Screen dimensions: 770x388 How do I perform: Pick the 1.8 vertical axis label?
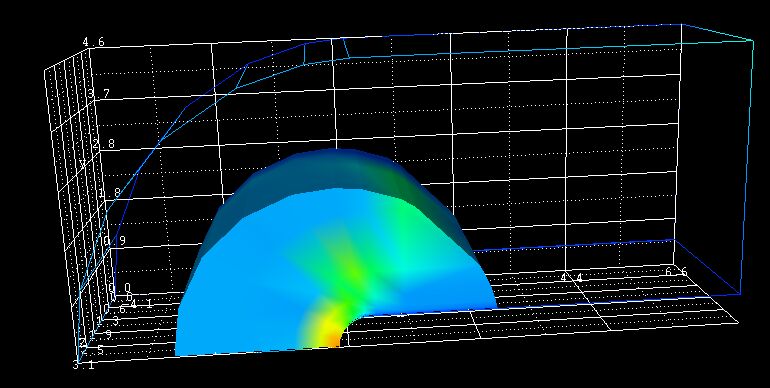click(109, 193)
